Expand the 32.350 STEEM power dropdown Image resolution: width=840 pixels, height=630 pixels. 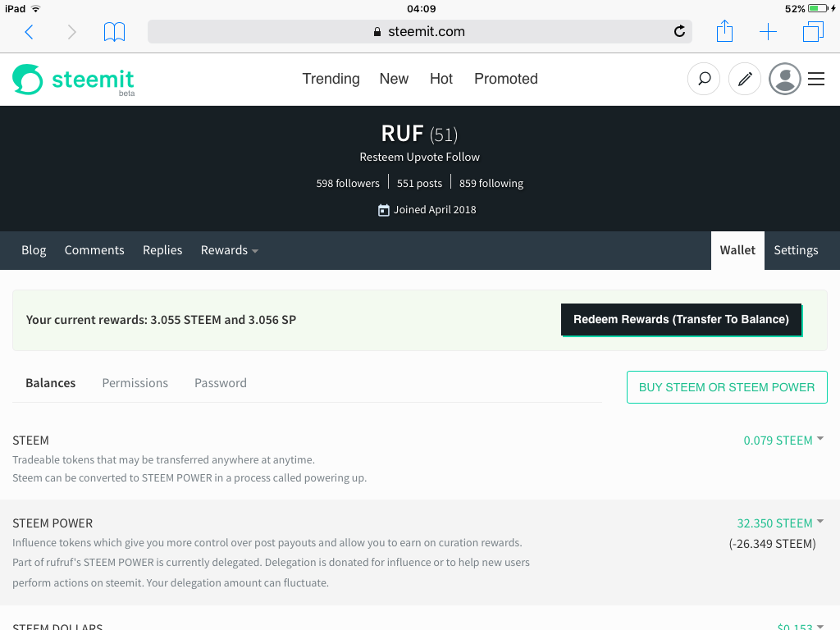[780, 523]
